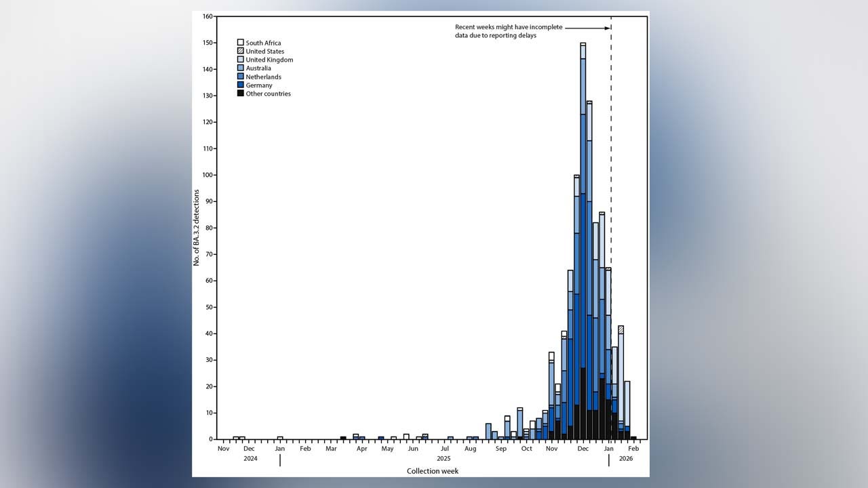Select the 'No. of BA.3.2 detections' axis title
The height and width of the screenshot is (488, 868).
(197, 227)
